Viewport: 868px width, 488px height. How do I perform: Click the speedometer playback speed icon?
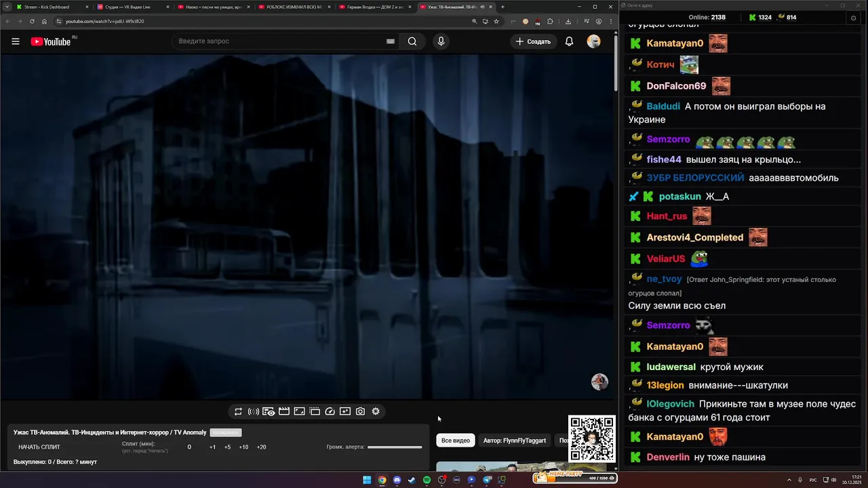(330, 411)
